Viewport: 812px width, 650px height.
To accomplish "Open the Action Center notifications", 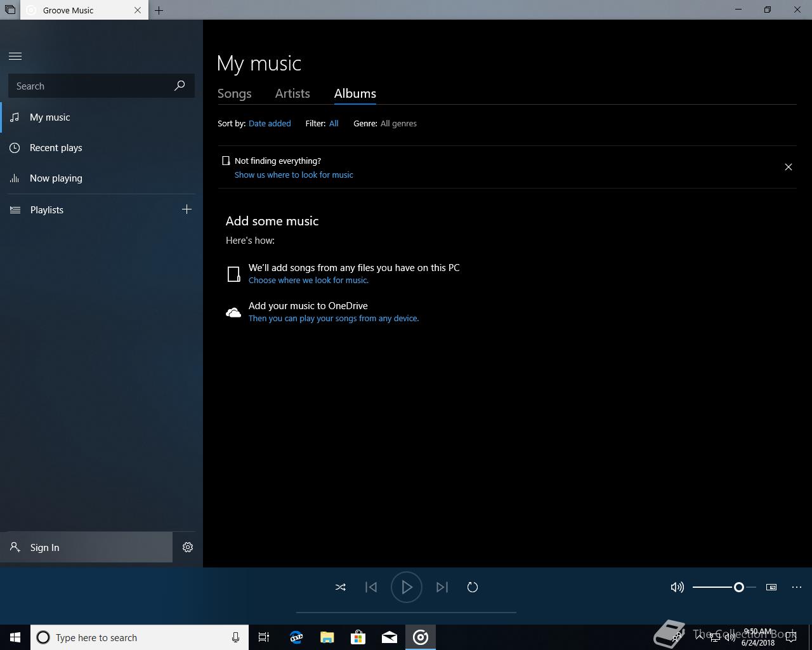I will [791, 637].
